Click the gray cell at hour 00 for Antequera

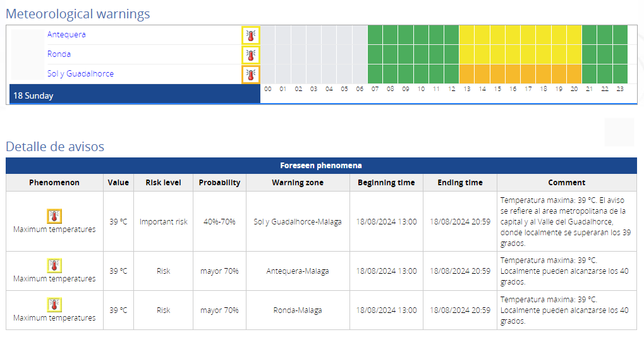(x=268, y=35)
